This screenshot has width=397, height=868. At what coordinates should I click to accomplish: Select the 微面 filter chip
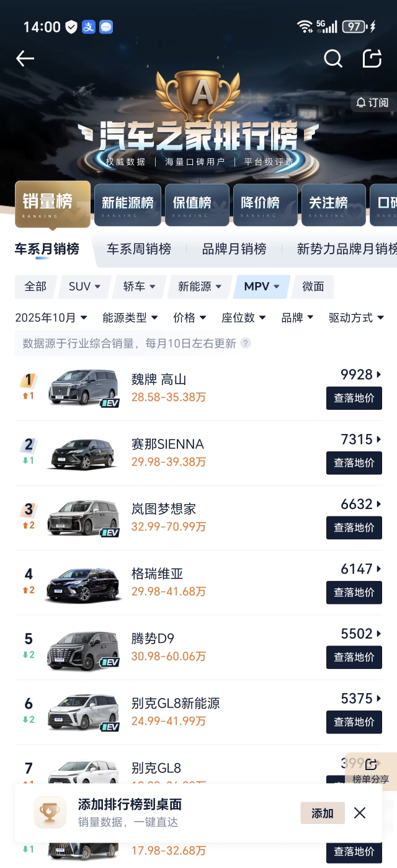(x=313, y=286)
